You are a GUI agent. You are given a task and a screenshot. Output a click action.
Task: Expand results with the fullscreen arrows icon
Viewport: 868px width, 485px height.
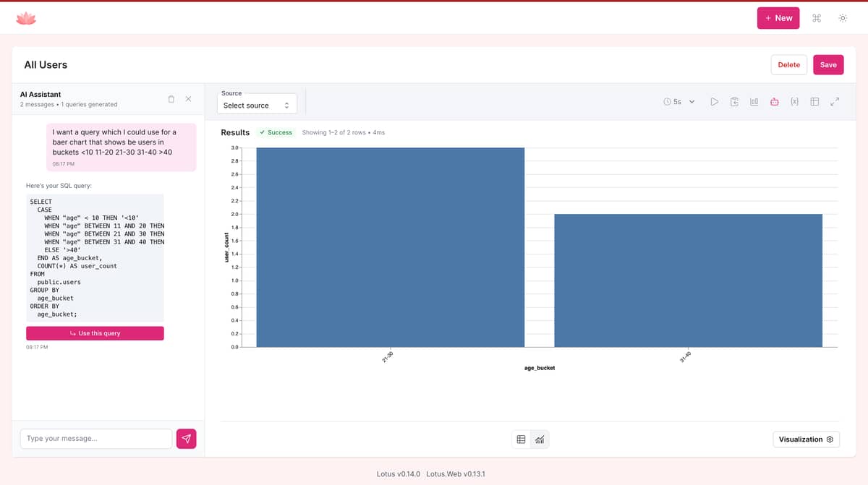(835, 102)
